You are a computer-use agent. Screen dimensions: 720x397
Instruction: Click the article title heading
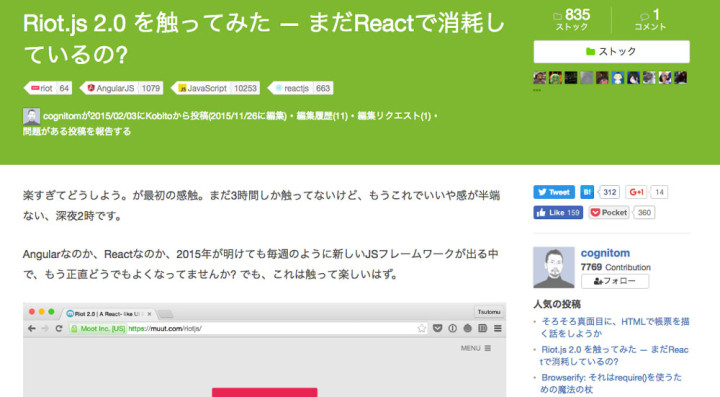(x=264, y=39)
